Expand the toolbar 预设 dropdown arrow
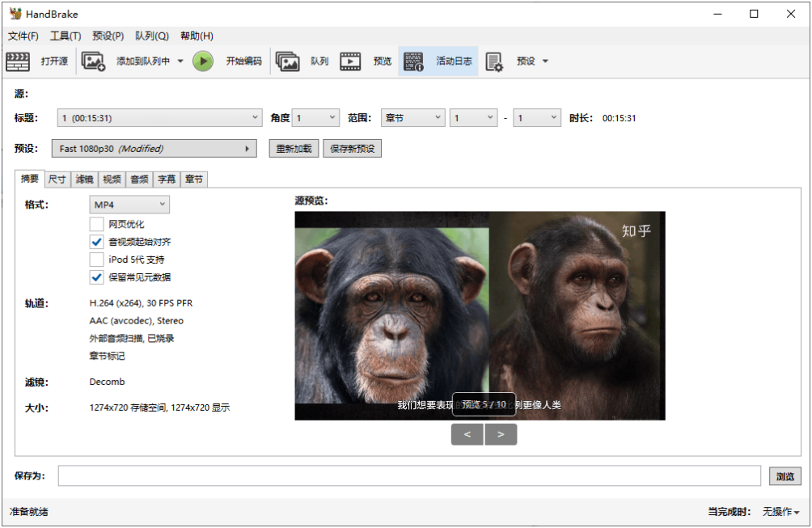Viewport: 812px width, 528px height. [x=545, y=61]
